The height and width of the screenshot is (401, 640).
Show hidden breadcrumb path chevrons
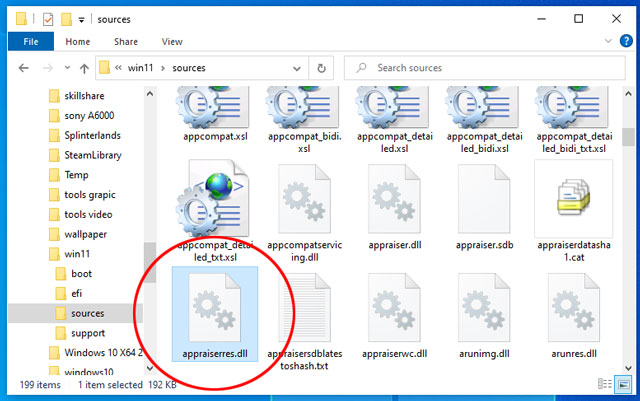click(x=118, y=68)
